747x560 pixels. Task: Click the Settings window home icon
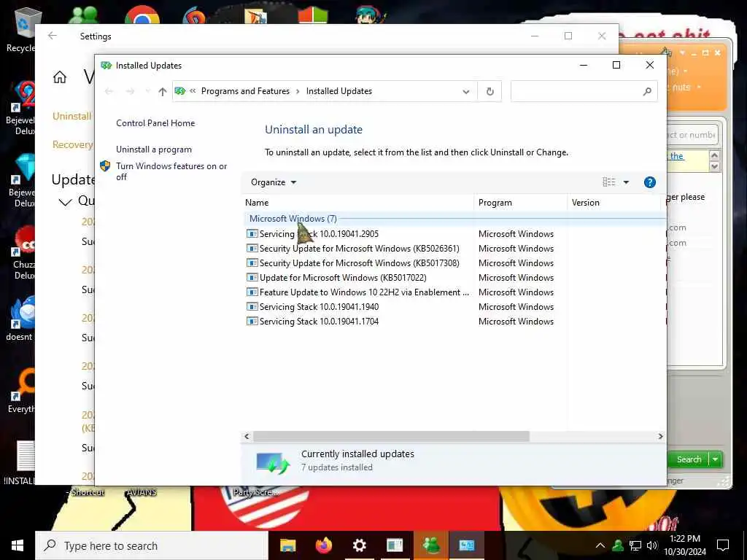(60, 77)
